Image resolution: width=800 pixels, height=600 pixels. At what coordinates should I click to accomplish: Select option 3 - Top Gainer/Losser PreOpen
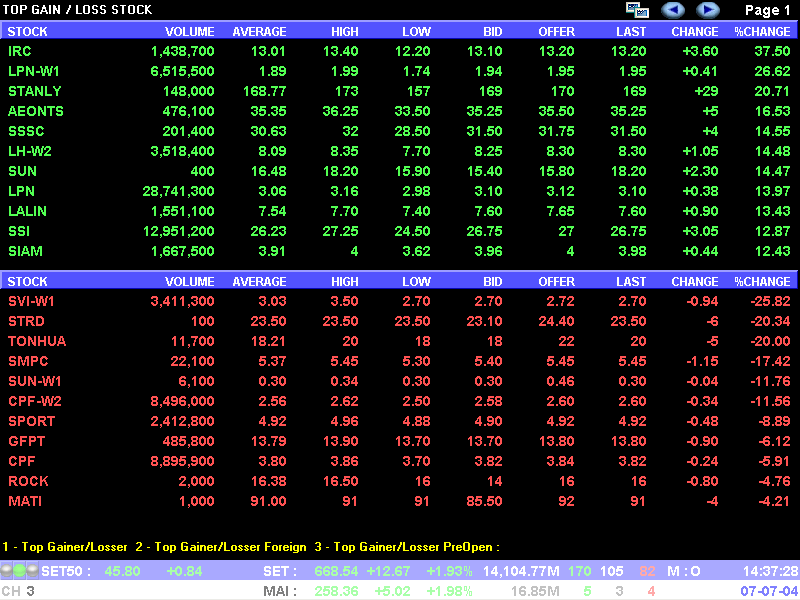point(407,547)
